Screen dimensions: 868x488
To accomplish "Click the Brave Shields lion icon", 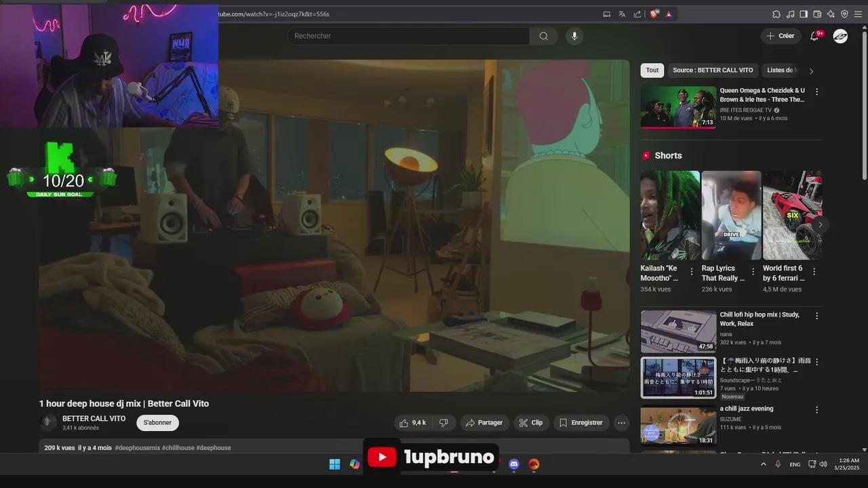I will (x=654, y=14).
